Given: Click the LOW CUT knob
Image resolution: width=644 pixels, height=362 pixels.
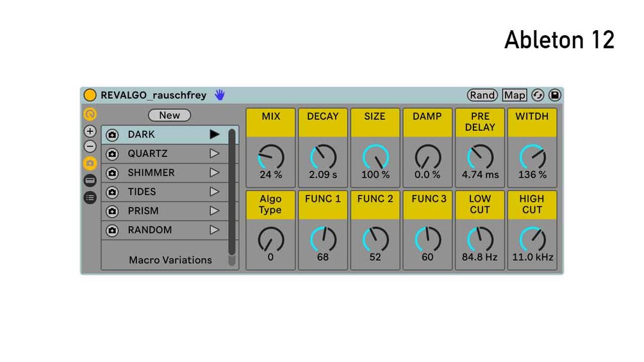Looking at the screenshot, I should (480, 239).
